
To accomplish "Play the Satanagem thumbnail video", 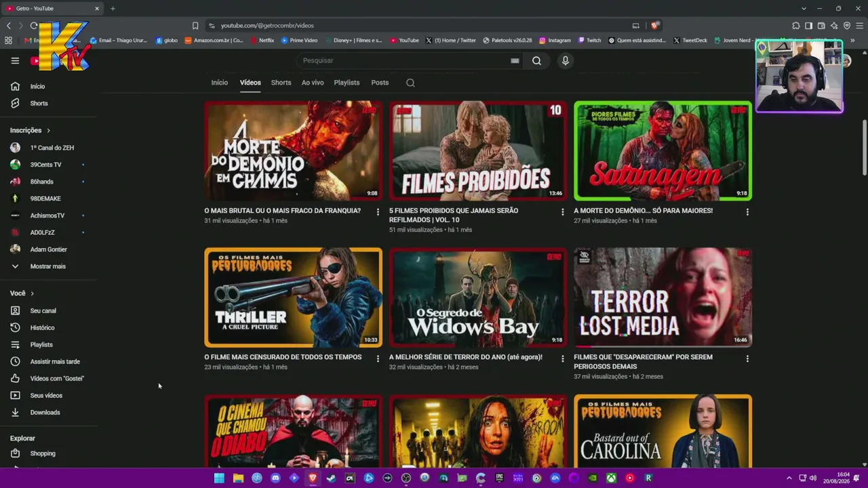I will point(663,150).
